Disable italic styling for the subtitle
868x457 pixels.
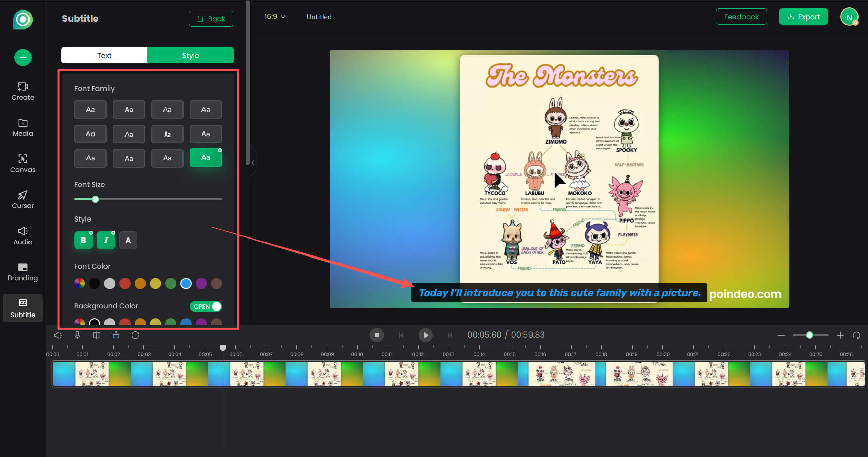pos(105,240)
